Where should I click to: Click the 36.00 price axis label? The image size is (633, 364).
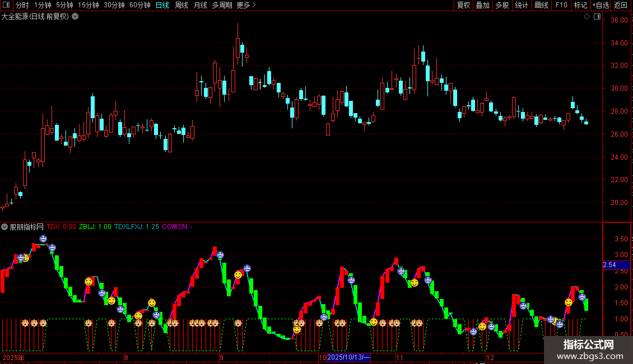619,20
